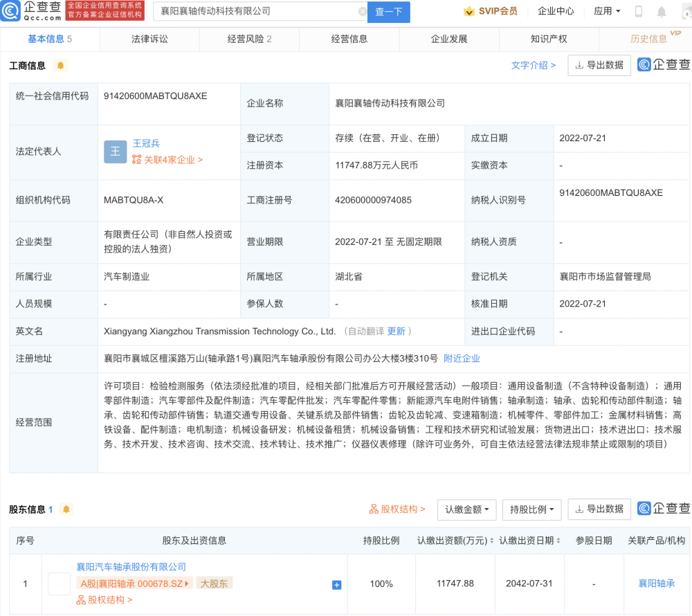The height and width of the screenshot is (616, 692).
Task: Click the A股|襄阳轴承 000678.SZ stock tag
Action: 135,583
